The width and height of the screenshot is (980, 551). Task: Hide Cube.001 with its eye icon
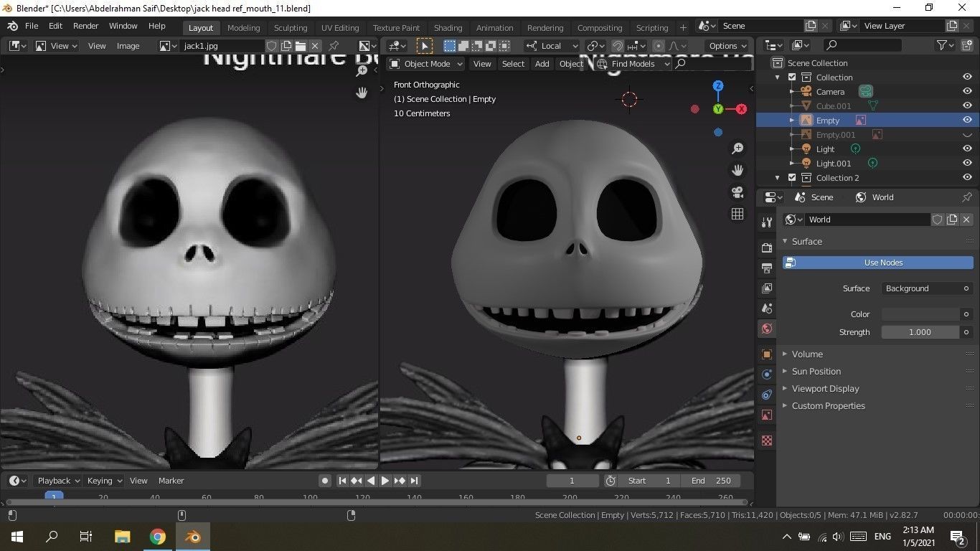(x=967, y=106)
